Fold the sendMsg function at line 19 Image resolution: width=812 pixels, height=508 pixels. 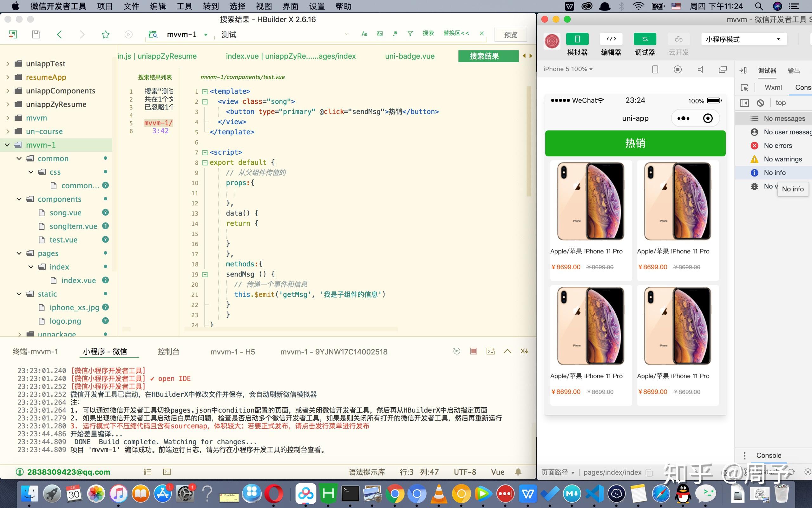(x=205, y=275)
